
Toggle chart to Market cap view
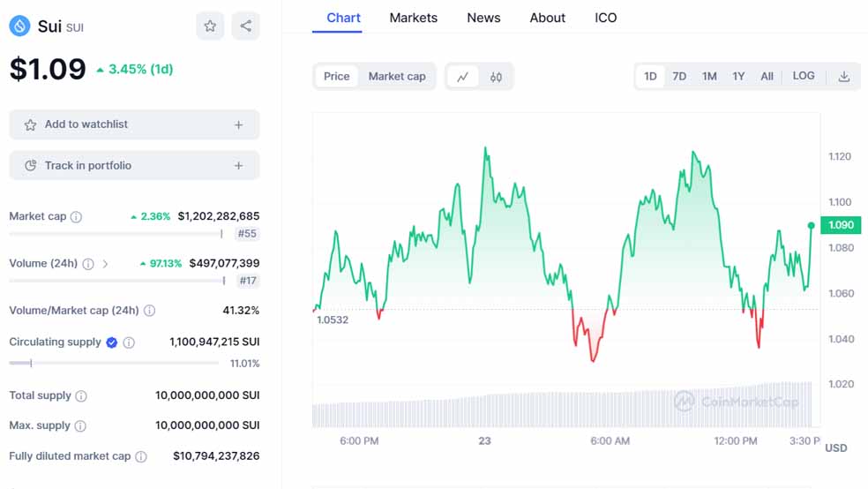397,77
